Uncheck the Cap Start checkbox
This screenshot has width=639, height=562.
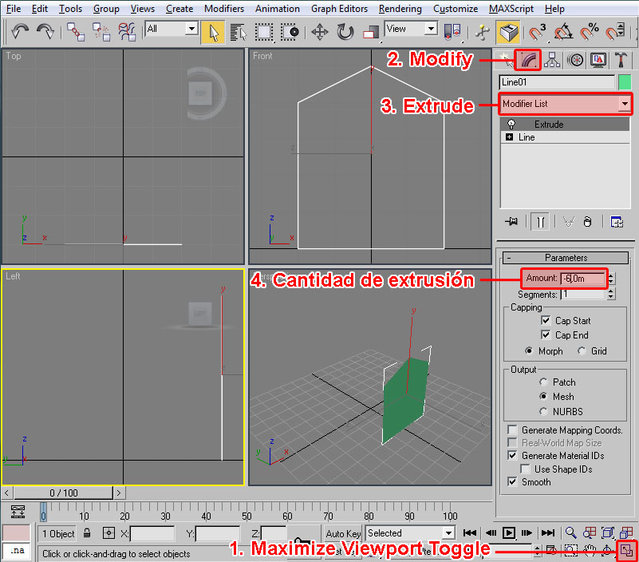coord(546,321)
